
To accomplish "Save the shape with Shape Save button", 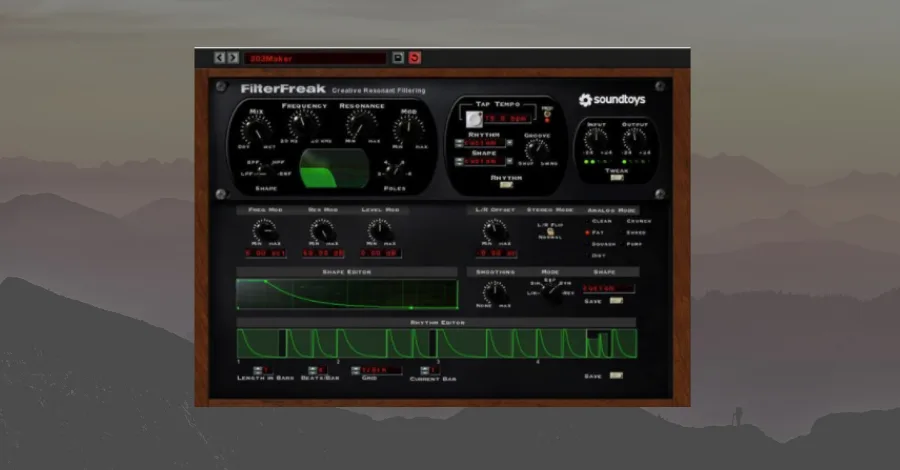I will tap(616, 301).
